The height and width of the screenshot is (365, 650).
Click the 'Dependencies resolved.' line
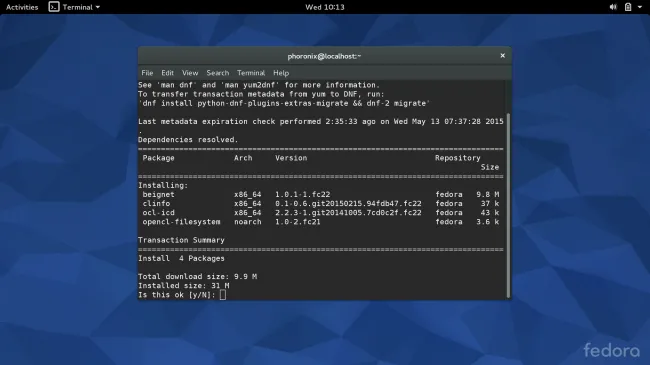point(188,139)
